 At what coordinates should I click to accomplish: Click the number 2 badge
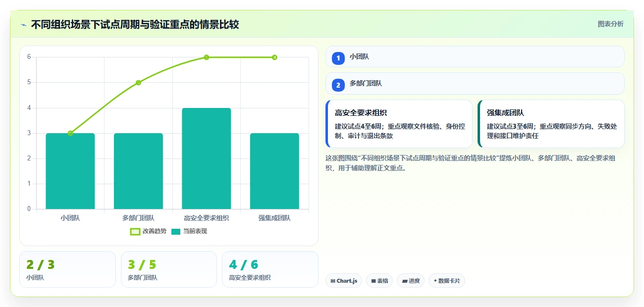tap(338, 85)
